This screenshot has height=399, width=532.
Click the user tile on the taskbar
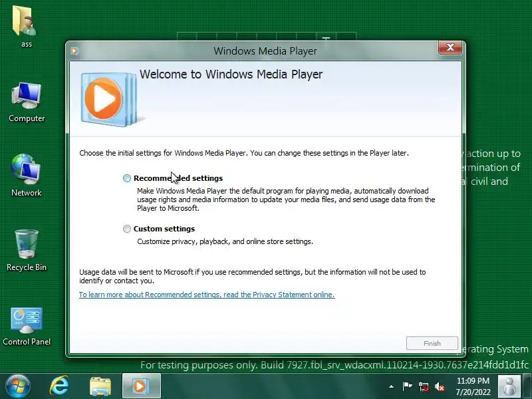(509, 386)
